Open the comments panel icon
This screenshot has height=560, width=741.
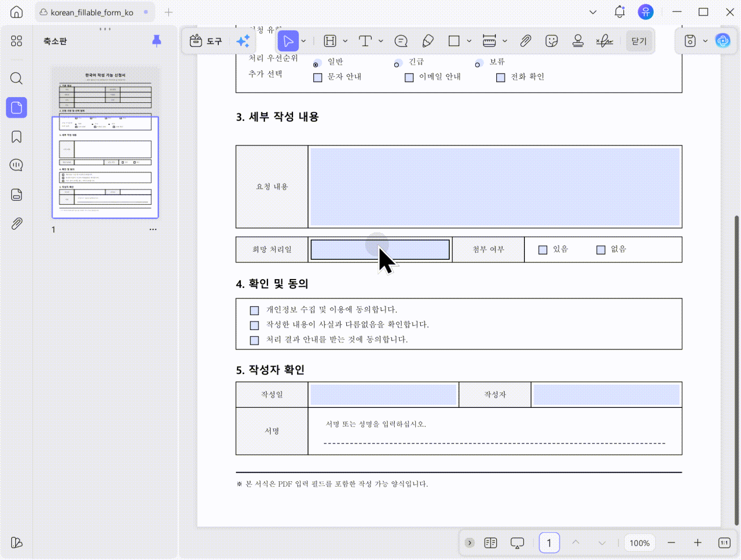click(x=17, y=165)
